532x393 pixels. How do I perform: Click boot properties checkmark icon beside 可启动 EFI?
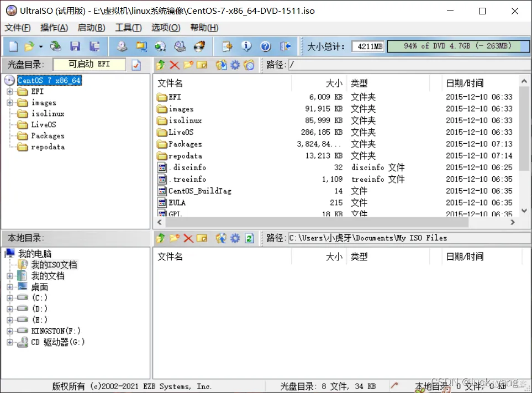tap(136, 65)
